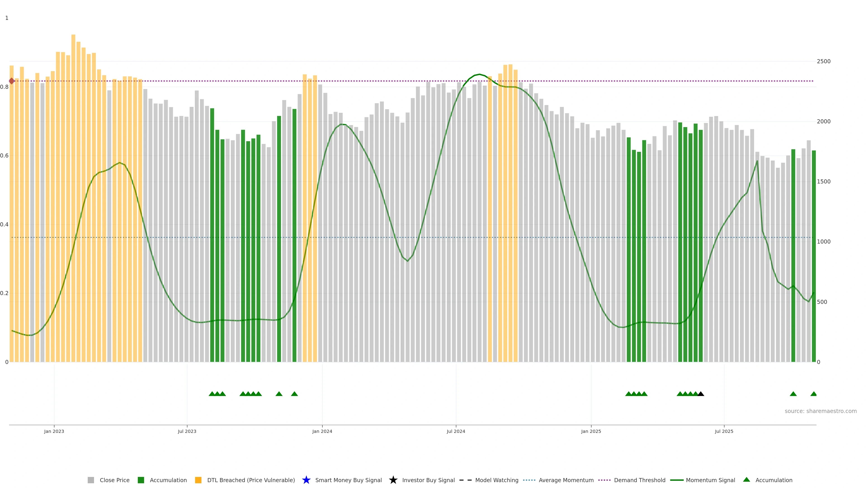
Task: Click the red diamond marker on the Demand Threshold line
Action: point(12,81)
